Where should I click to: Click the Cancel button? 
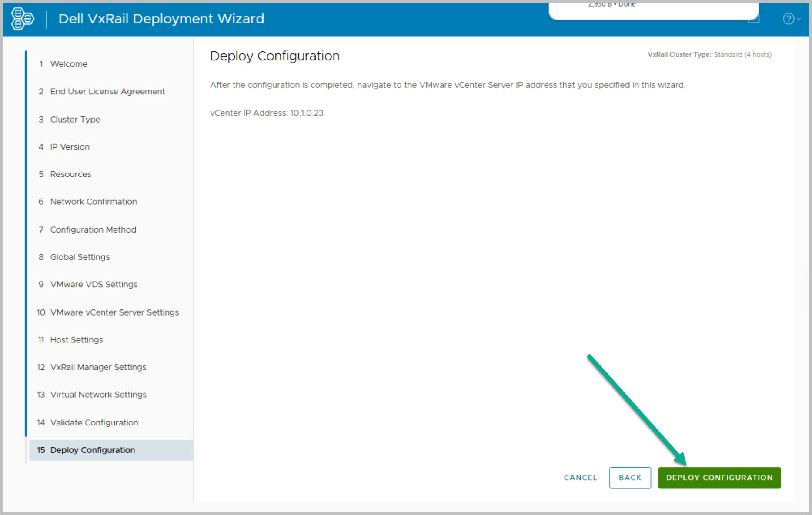pyautogui.click(x=580, y=478)
